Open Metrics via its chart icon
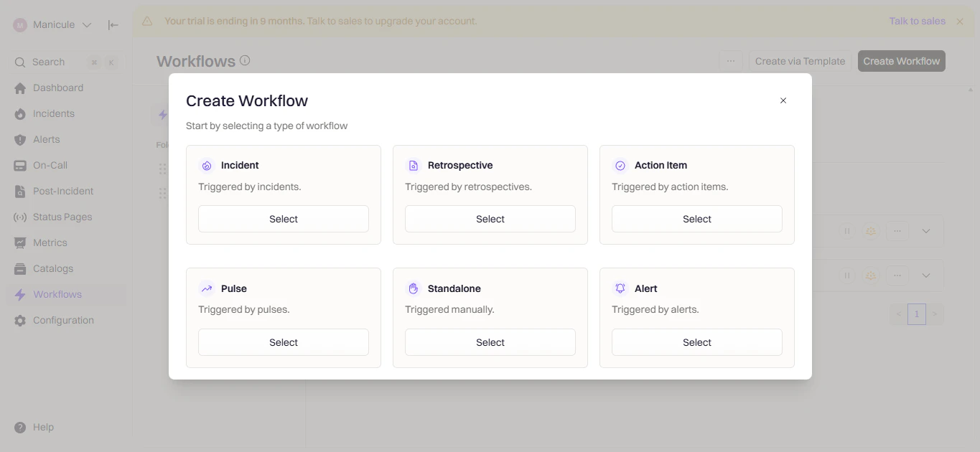This screenshot has width=980, height=452. (x=21, y=243)
